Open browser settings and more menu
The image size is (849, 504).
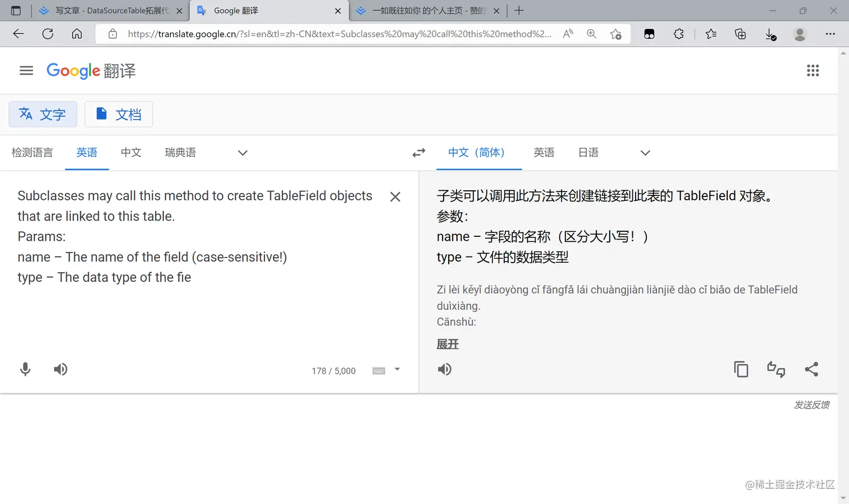[830, 34]
